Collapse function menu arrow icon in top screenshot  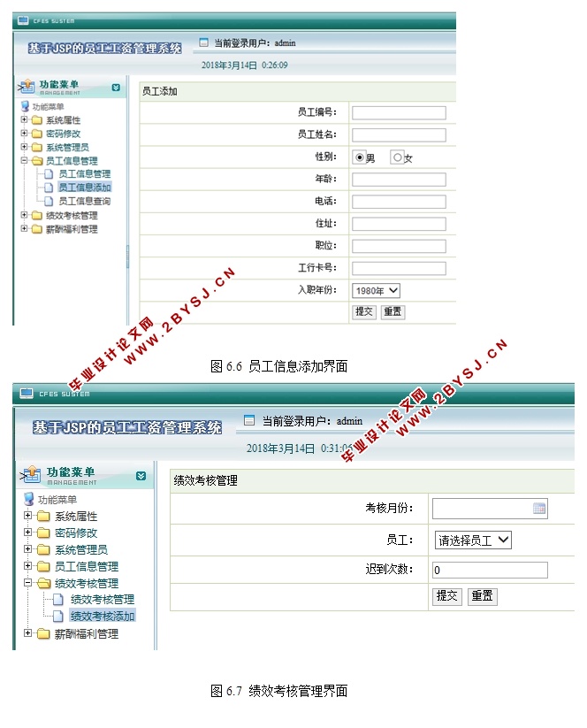(x=116, y=88)
